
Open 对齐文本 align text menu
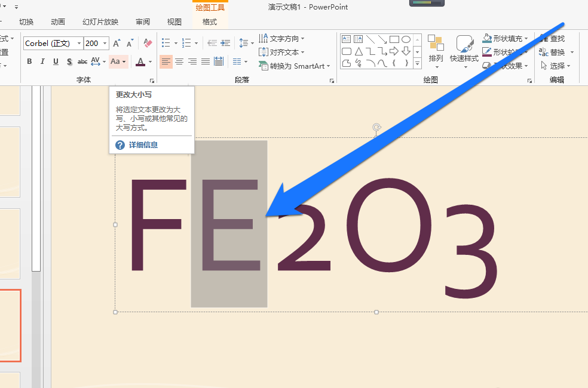point(281,52)
